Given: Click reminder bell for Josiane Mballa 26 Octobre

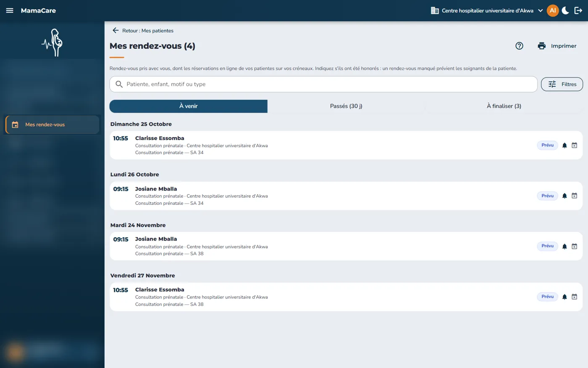Looking at the screenshot, I should pos(564,196).
